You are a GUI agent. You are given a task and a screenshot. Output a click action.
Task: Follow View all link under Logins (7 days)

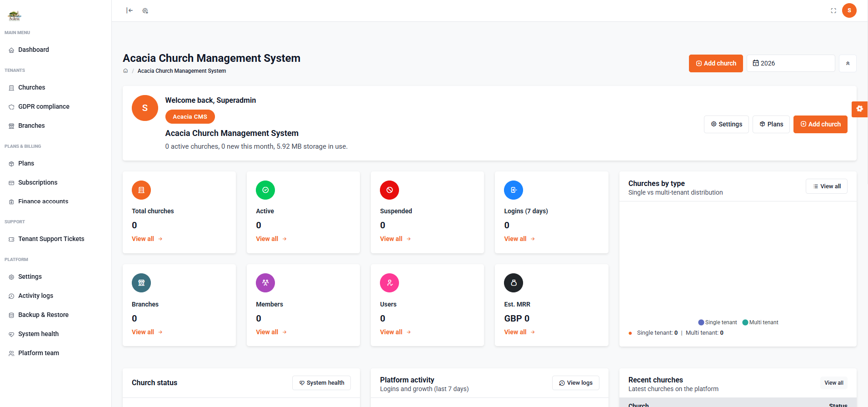pos(519,239)
